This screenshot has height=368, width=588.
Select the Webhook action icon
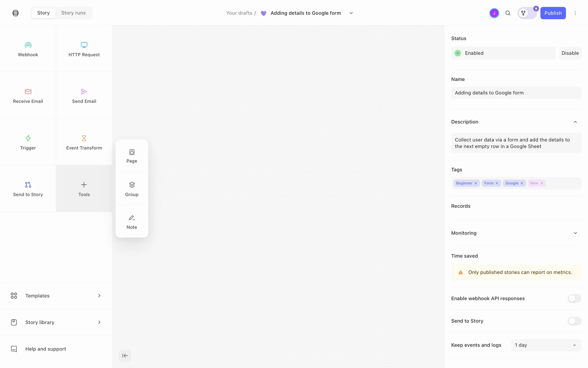pyautogui.click(x=28, y=45)
